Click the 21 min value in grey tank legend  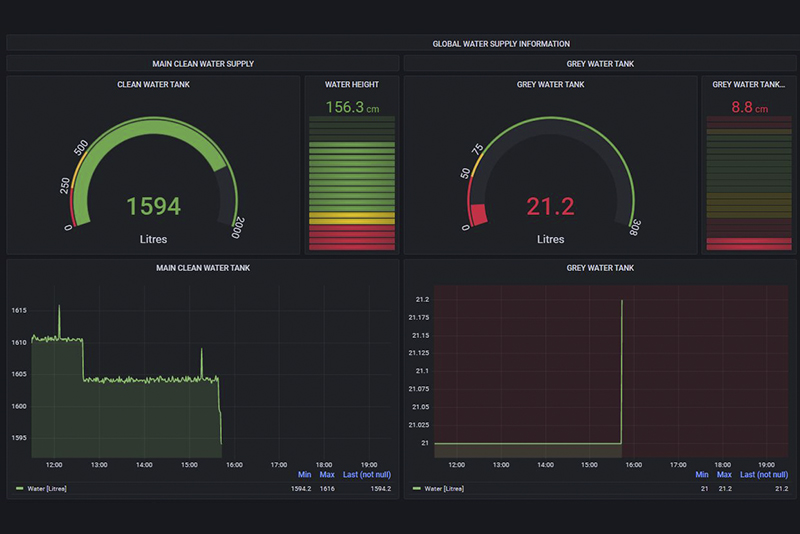tap(705, 489)
